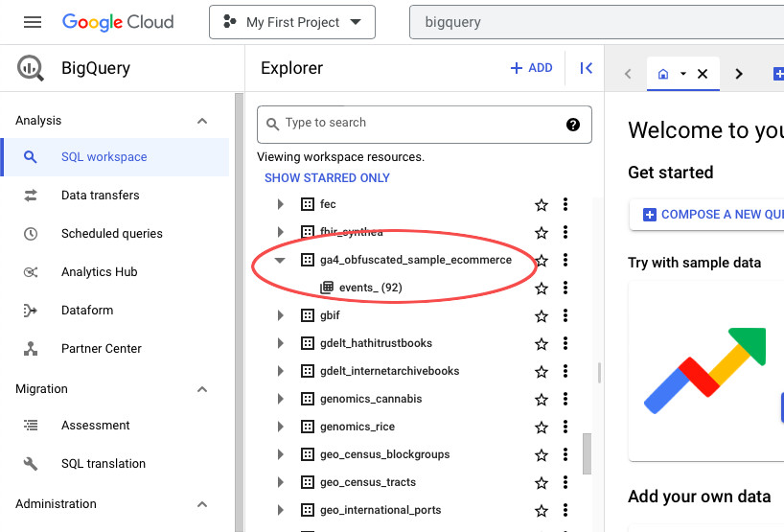Click the Data transfers arrows icon

coord(31,195)
